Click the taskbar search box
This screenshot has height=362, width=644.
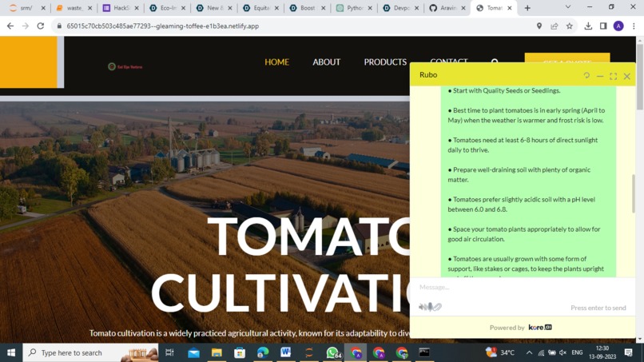click(90, 352)
